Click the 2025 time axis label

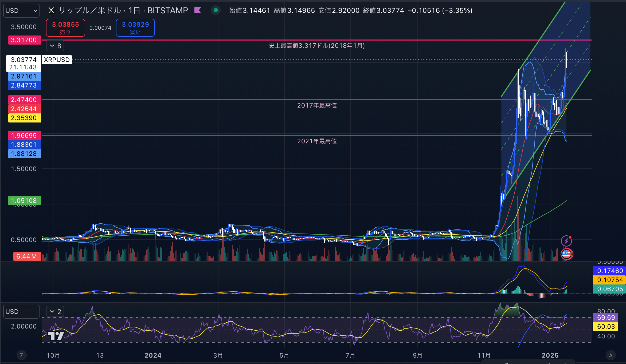pyautogui.click(x=550, y=355)
